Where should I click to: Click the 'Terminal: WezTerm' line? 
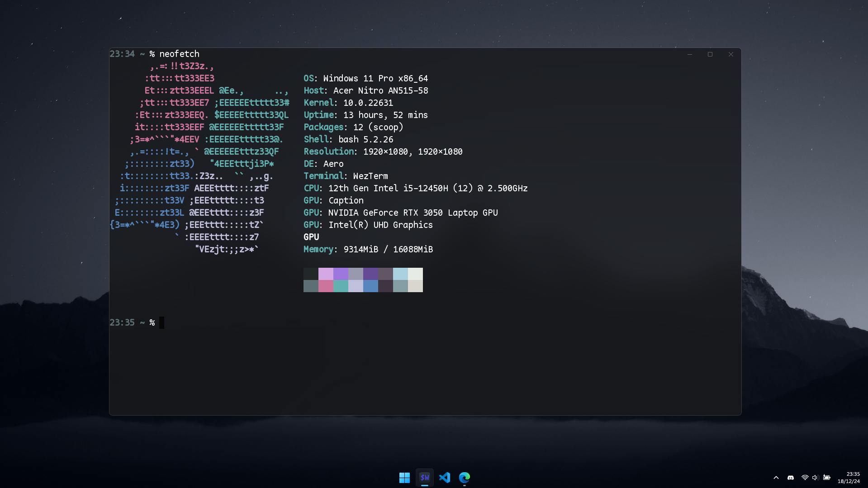[346, 176]
